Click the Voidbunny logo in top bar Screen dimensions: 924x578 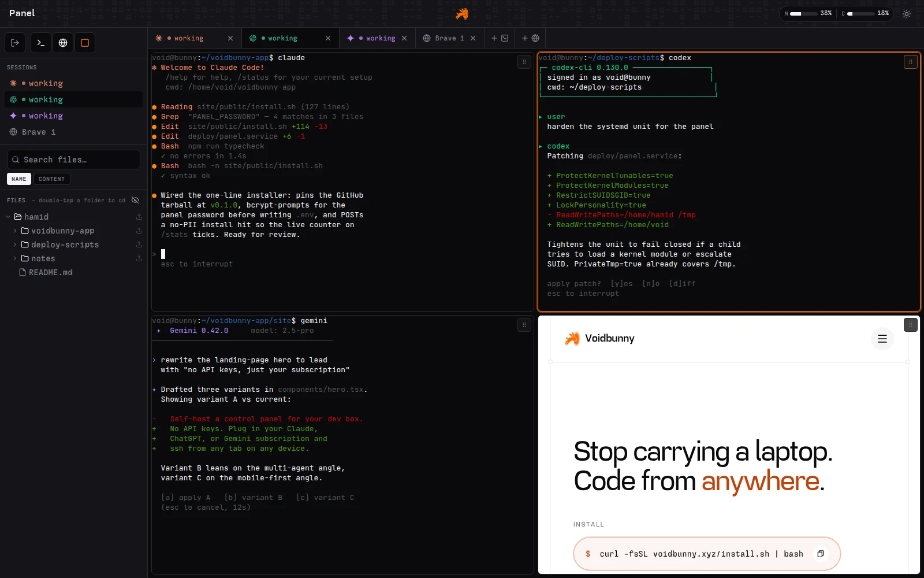tap(462, 13)
